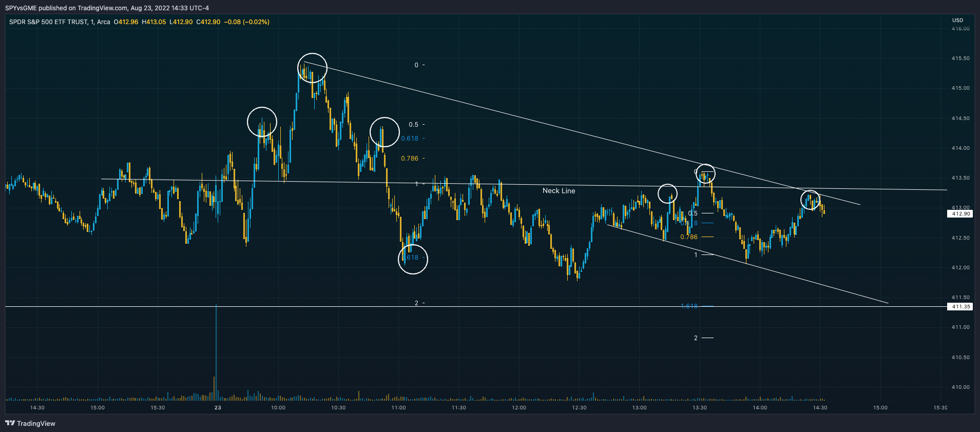Click the TradingView logo at the bottom
980x432 pixels.
click(30, 423)
